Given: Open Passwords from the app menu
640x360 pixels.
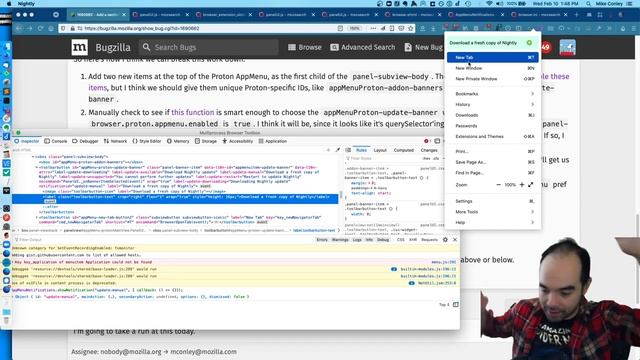Looking at the screenshot, I should (493, 126).
